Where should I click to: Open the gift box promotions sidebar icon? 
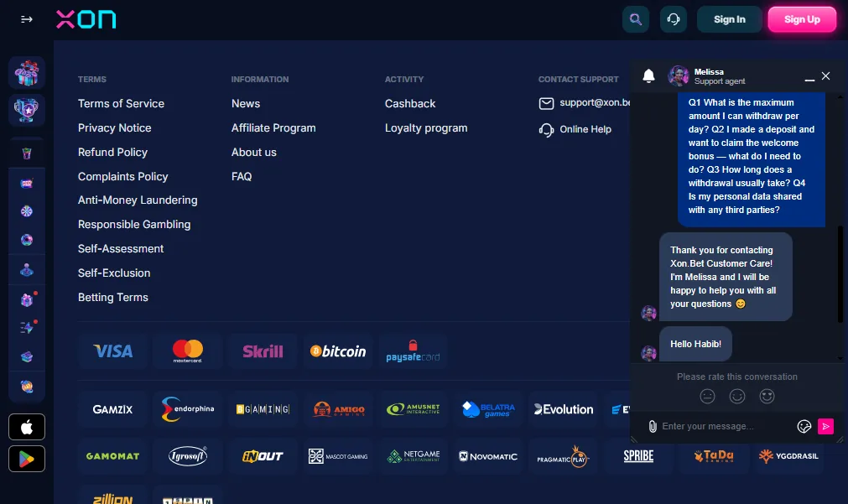tap(27, 72)
